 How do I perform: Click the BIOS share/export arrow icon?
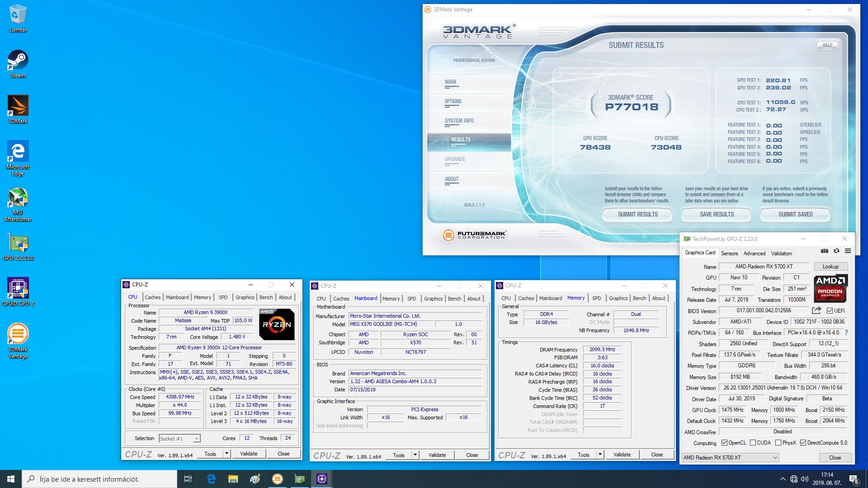pos(816,310)
